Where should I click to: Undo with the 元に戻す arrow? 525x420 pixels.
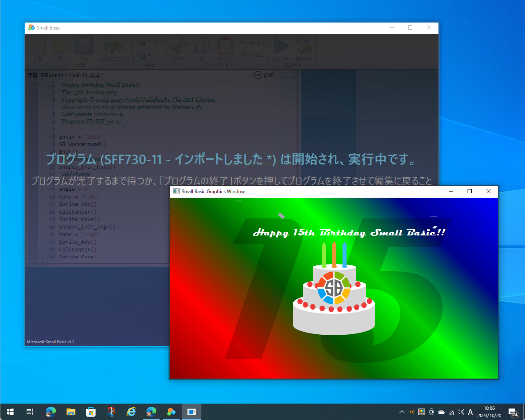pyautogui.click(x=244, y=42)
